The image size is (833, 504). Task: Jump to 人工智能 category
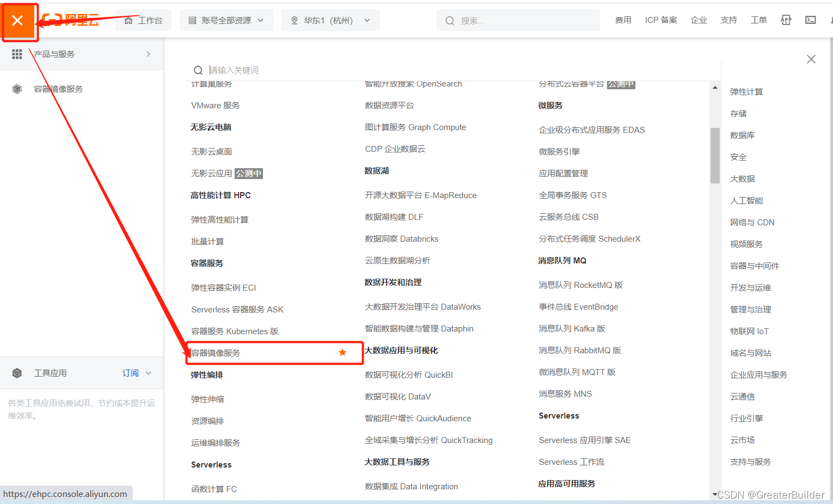coord(746,200)
